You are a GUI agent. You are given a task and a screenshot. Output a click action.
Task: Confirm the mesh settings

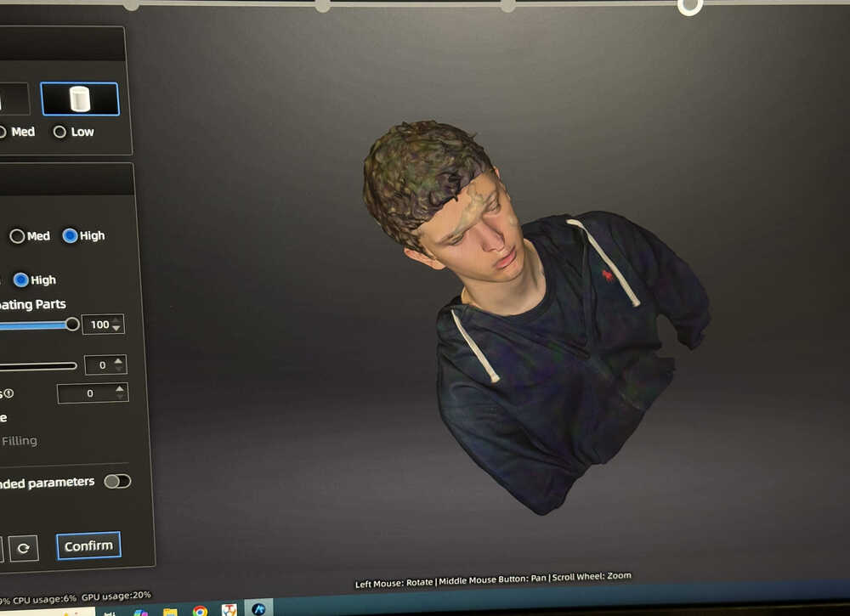click(88, 545)
